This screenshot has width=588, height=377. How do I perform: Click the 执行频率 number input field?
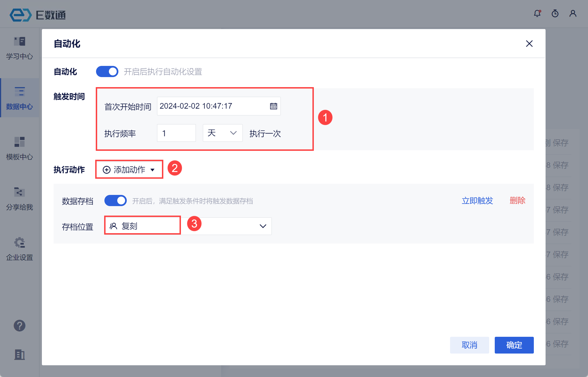coord(176,133)
